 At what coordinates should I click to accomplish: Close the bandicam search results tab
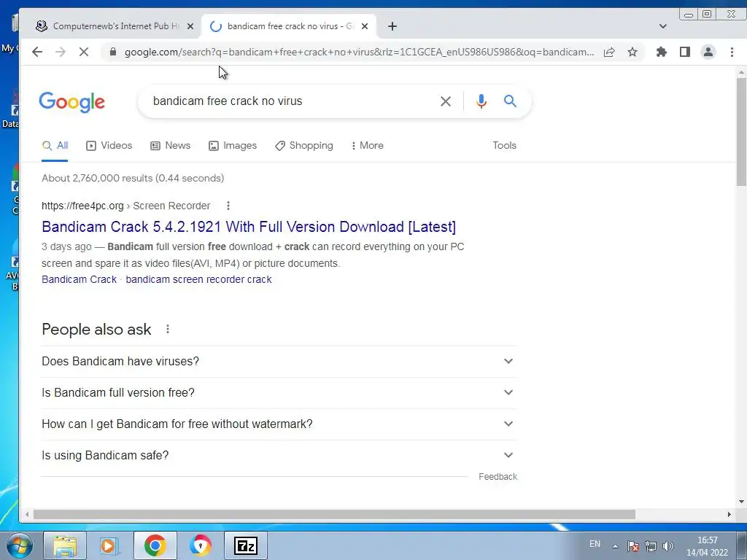(365, 26)
